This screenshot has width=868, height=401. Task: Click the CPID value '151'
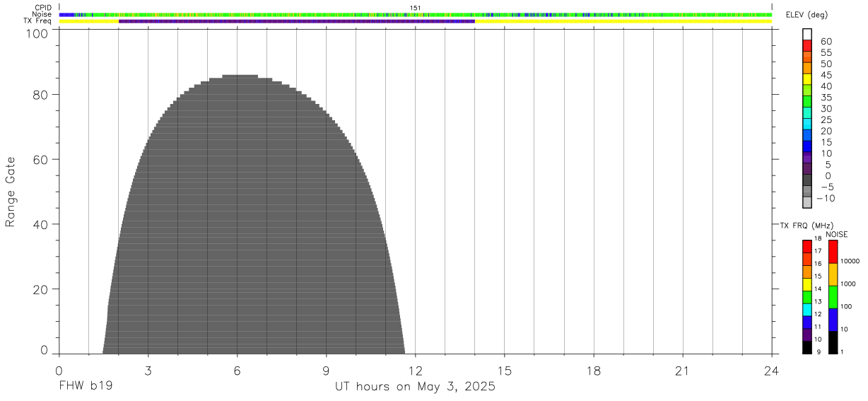coord(416,8)
